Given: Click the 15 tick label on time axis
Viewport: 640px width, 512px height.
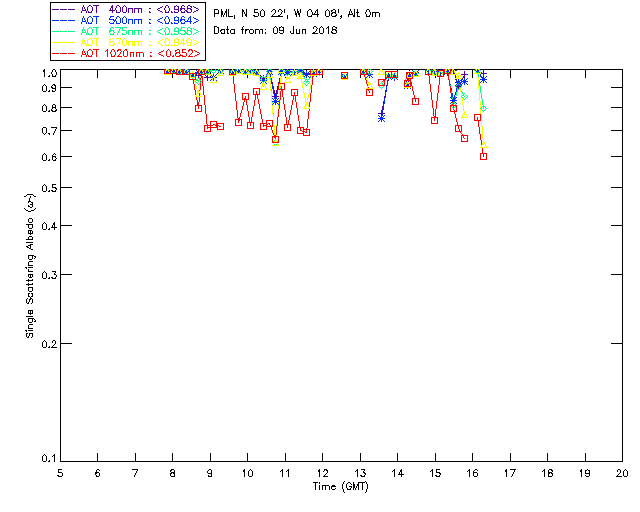Looking at the screenshot, I should tap(435, 473).
